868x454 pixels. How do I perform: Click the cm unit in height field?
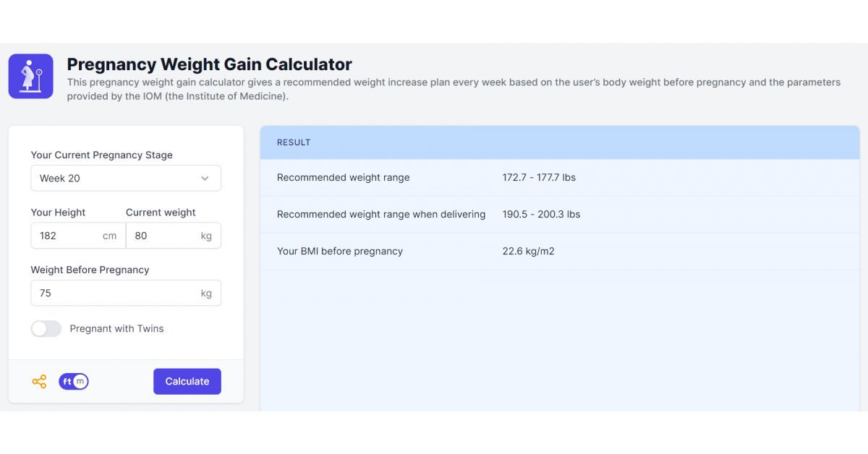(x=110, y=236)
